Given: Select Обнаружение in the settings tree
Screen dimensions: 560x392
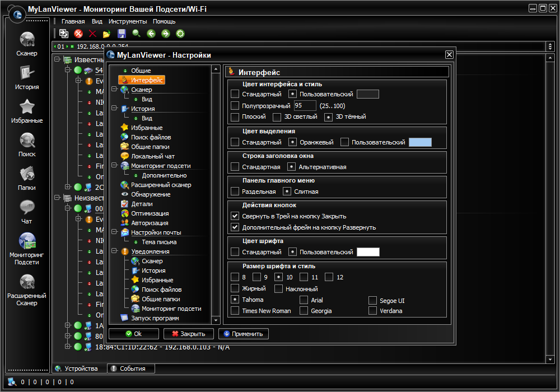Looking at the screenshot, I should pos(150,194).
